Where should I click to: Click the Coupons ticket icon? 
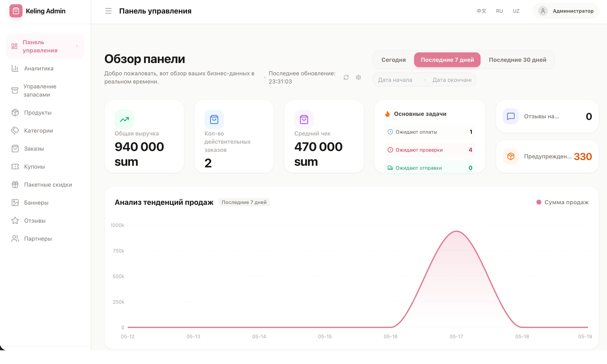click(15, 167)
